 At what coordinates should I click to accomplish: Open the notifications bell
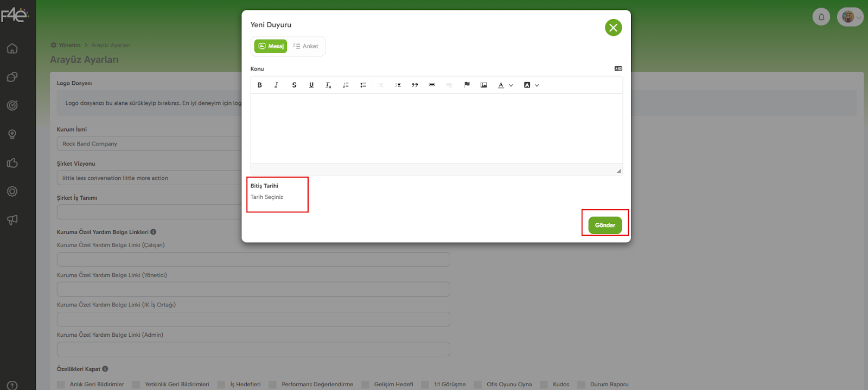coord(821,17)
